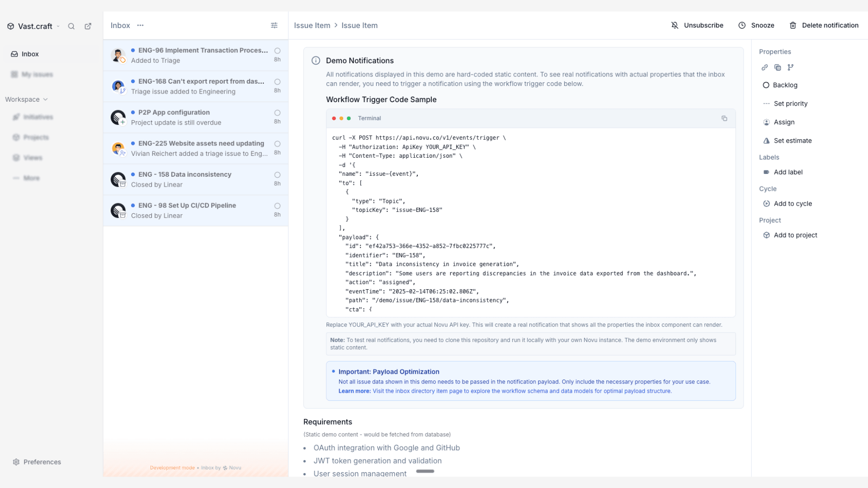Click the horizontal scroll handle at bottom
The height and width of the screenshot is (488, 868).
[x=425, y=471]
